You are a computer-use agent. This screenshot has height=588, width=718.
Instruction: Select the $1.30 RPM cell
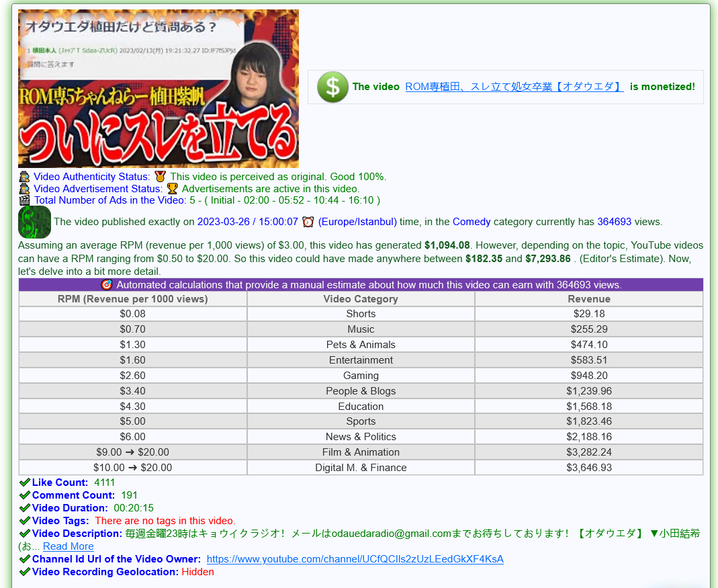pos(133,345)
